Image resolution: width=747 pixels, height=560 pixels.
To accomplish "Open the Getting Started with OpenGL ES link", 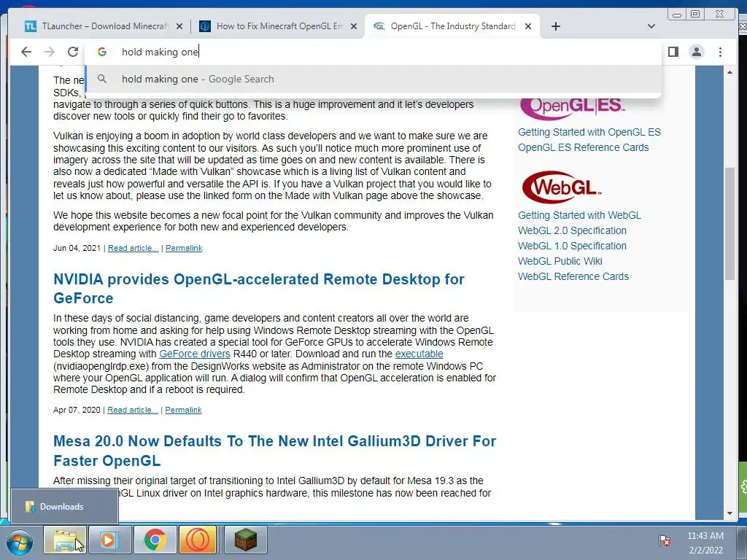I will 589,132.
